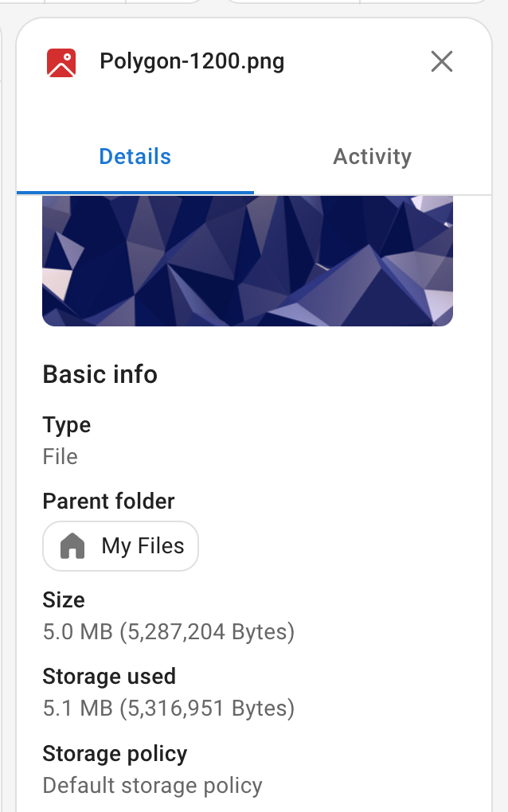Click the Size value showing 5.0 MB
Screen dimensions: 508x812
(169, 631)
